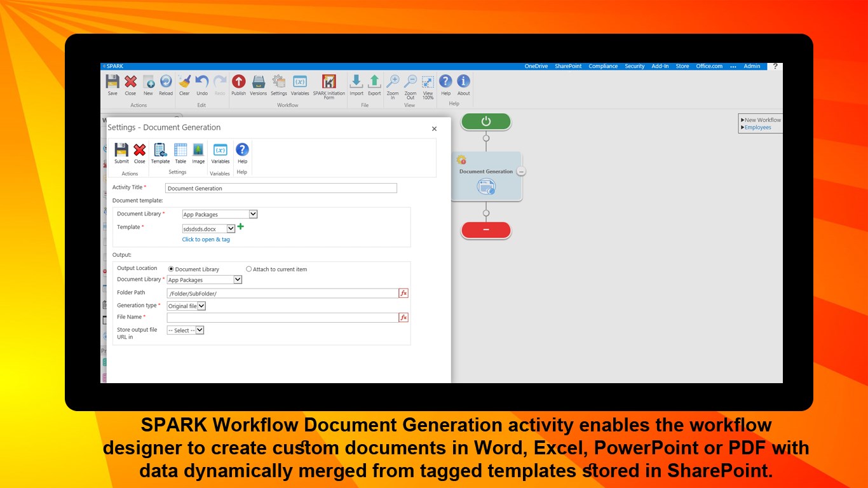Open Folder Path formula fx button
The height and width of the screenshot is (488, 868).
coord(403,293)
